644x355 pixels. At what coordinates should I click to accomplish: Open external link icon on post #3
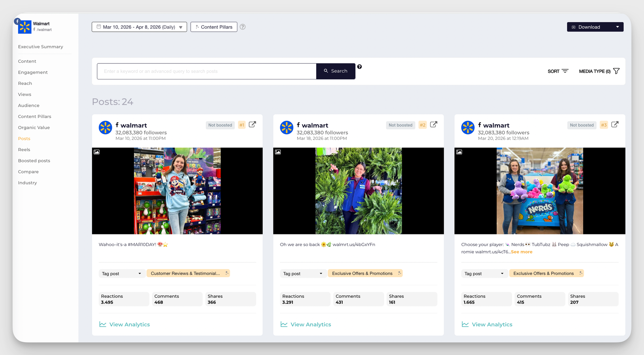tap(615, 124)
